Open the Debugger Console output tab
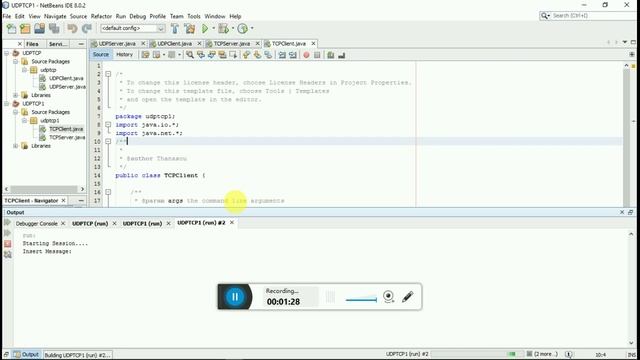This screenshot has width=640, height=360. (36, 223)
